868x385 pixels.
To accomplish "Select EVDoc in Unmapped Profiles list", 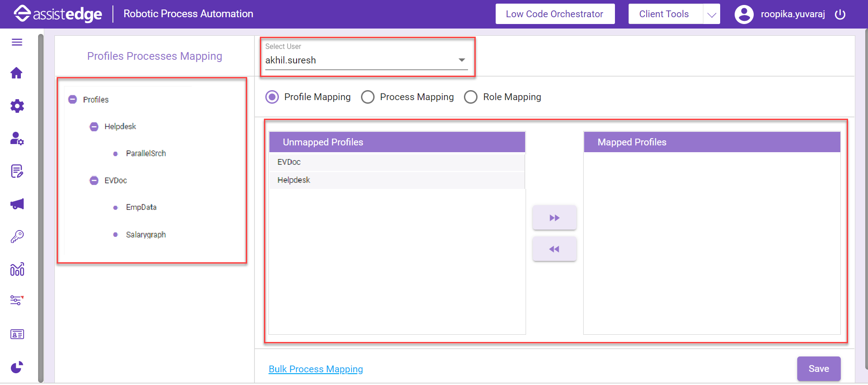I will 289,162.
